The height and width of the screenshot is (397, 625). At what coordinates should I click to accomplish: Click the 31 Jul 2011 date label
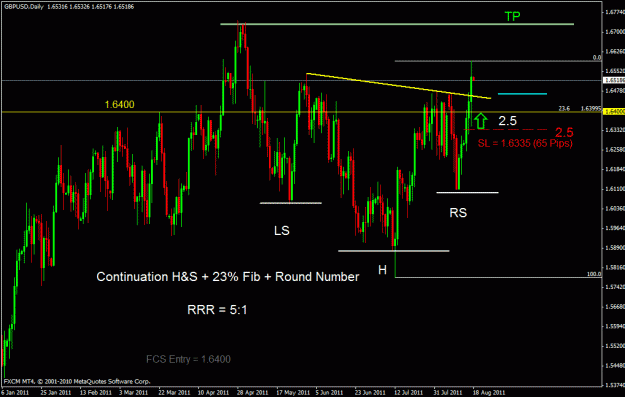(x=448, y=393)
